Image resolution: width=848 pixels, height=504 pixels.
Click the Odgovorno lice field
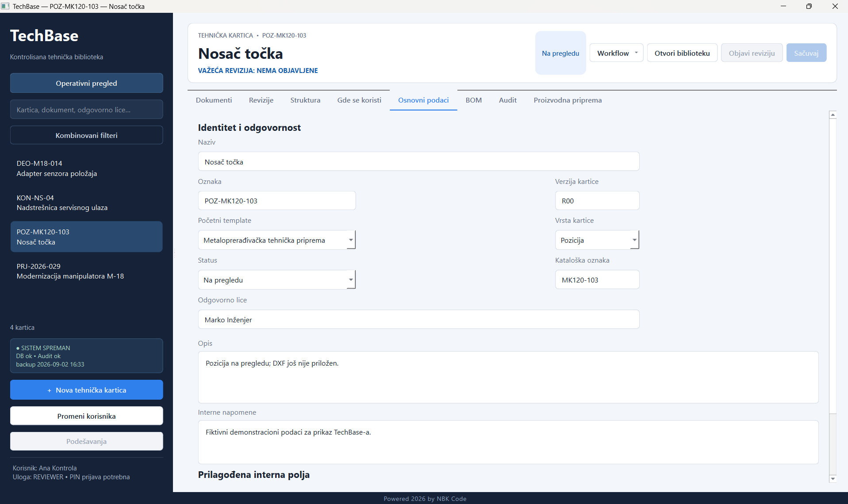(418, 320)
